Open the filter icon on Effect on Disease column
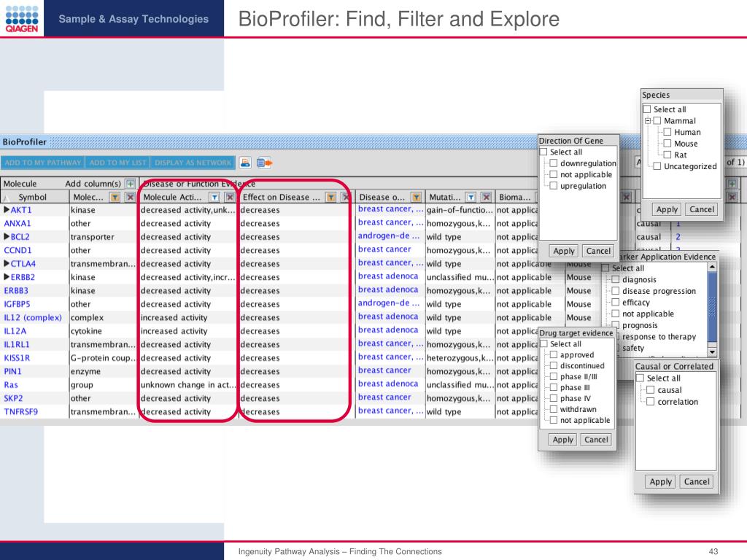The width and height of the screenshot is (747, 560). point(330,197)
